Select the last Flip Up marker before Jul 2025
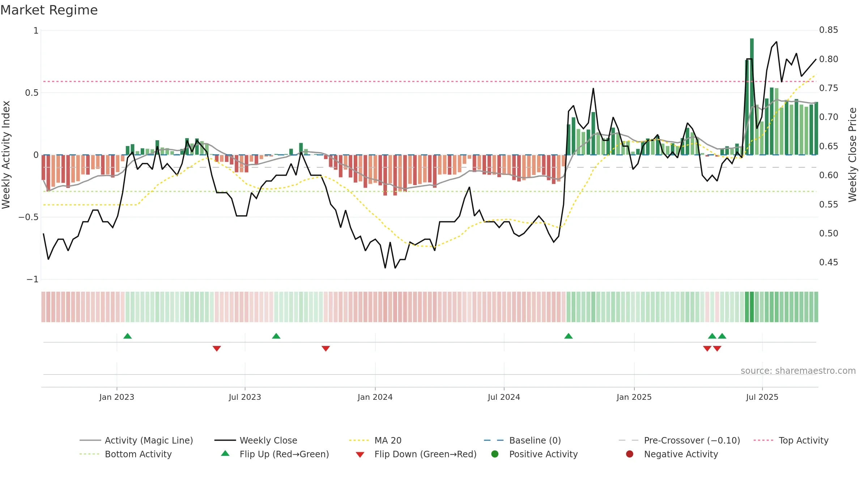 pyautogui.click(x=722, y=336)
